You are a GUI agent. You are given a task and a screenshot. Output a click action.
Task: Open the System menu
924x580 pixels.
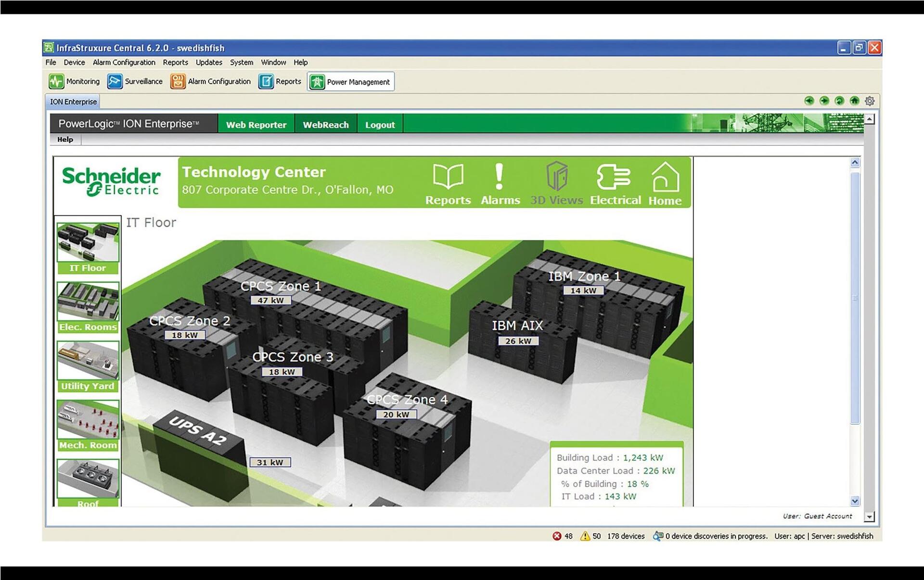click(242, 62)
